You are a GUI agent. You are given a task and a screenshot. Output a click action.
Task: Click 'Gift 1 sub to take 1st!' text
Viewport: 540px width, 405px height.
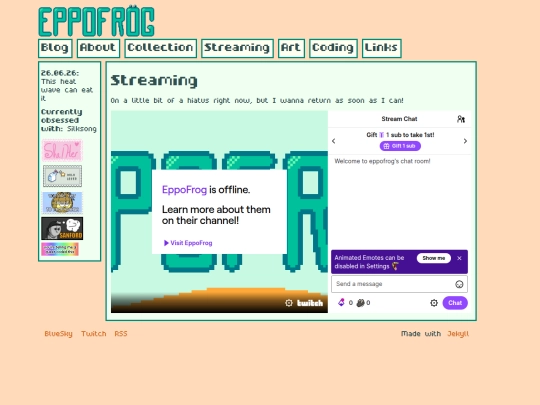tap(400, 135)
